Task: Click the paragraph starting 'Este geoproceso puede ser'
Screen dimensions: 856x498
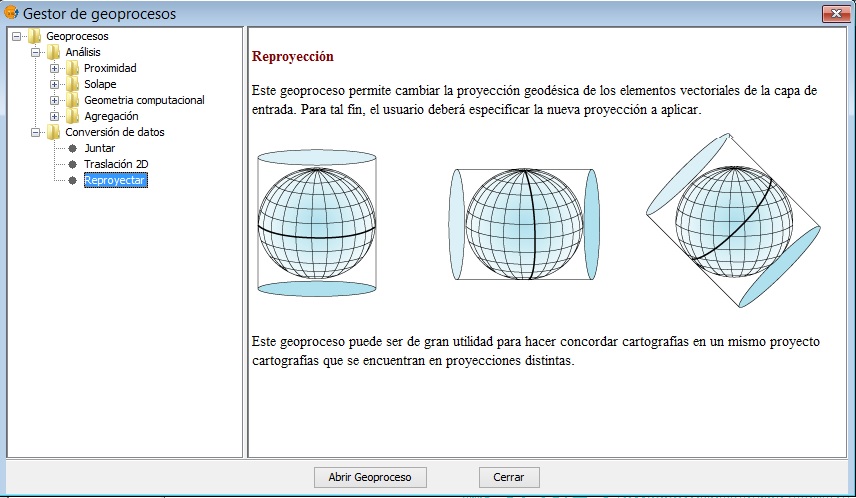Action: pyautogui.click(x=536, y=351)
